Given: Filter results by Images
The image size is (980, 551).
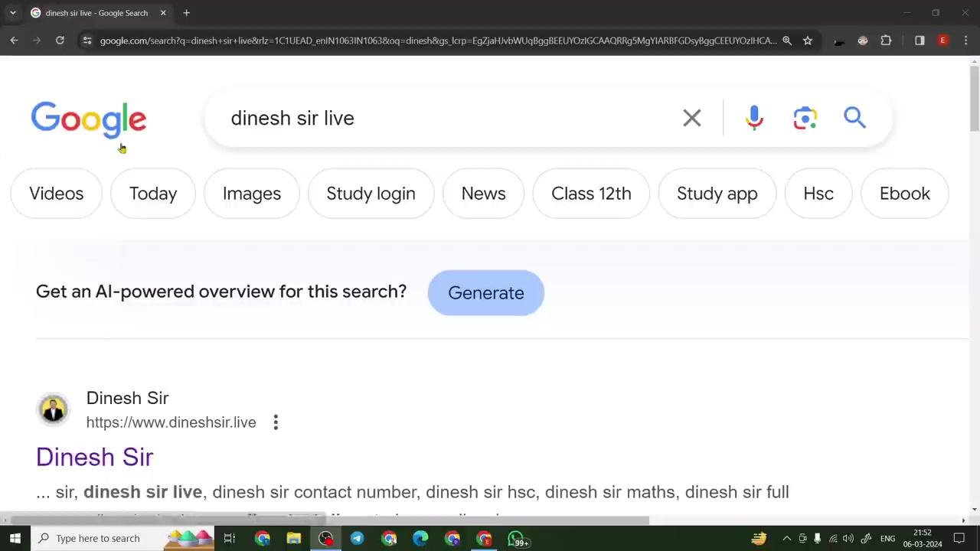Looking at the screenshot, I should coord(252,194).
